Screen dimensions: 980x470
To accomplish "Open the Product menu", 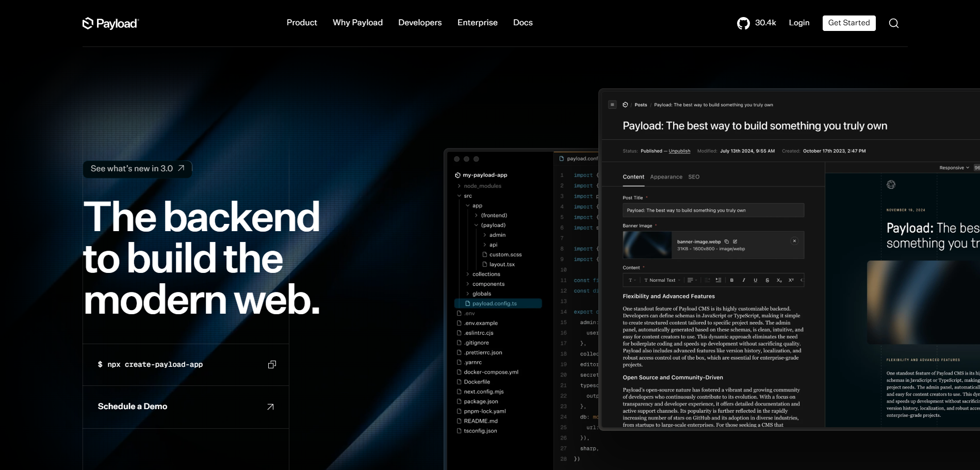I will 302,23.
